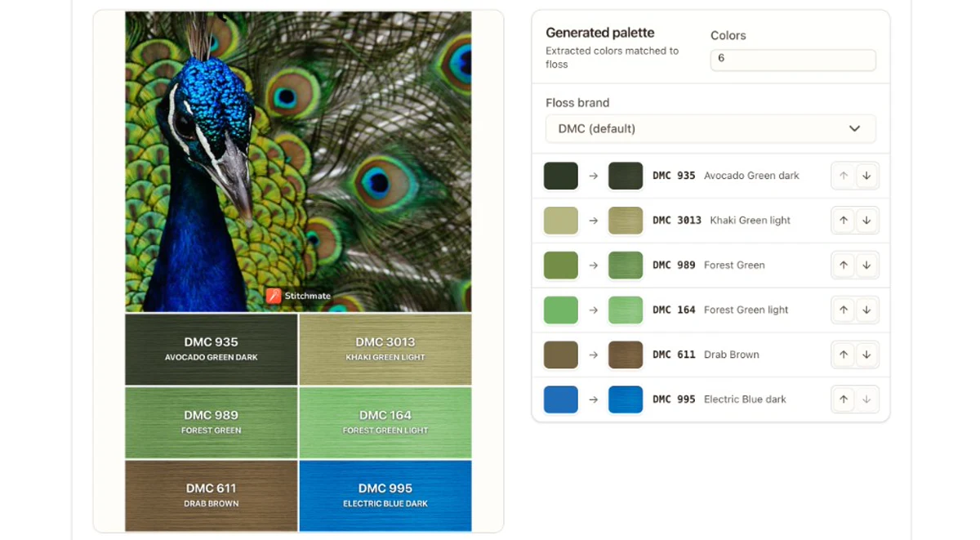980x540 pixels.
Task: Click the DMC 611 Drab Brown preview tile
Action: click(211, 496)
